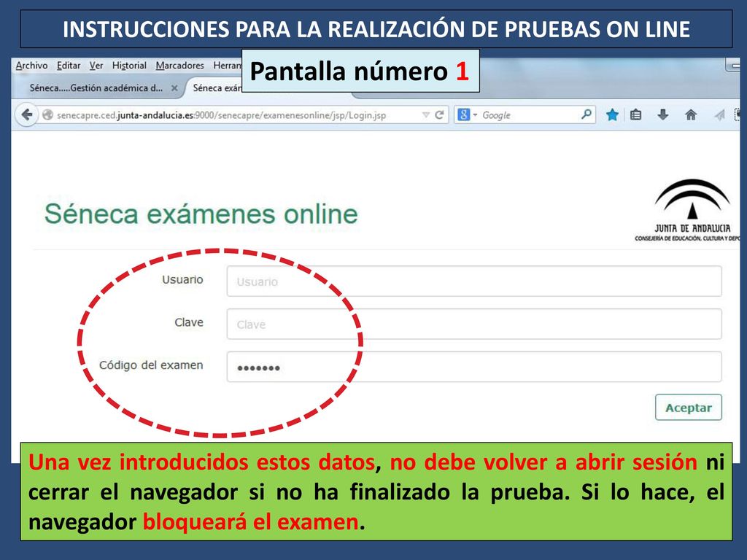Open the Ver menu
Viewport: 747px width, 560px height.
(96, 66)
